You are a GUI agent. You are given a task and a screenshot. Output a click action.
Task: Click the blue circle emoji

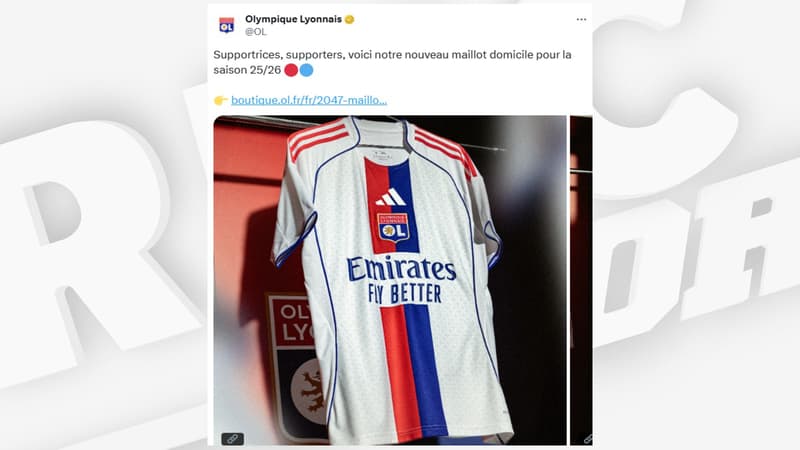[x=306, y=70]
